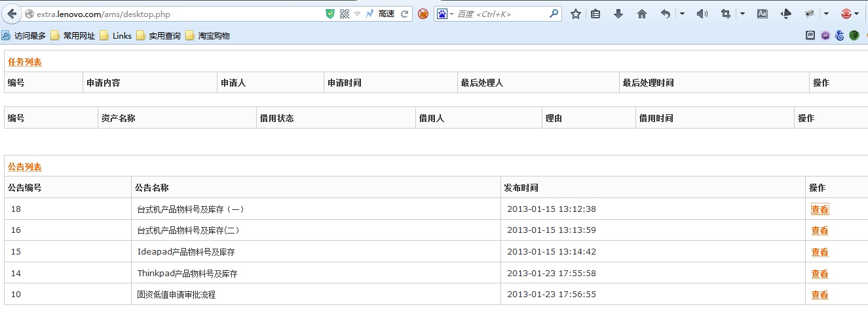The width and height of the screenshot is (868, 330).
Task: Expand the dropdown next to undo arrow
Action: pos(682,14)
